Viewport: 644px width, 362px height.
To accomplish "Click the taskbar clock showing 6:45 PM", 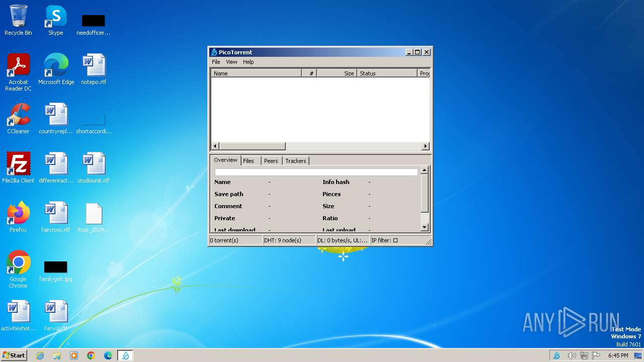I will pyautogui.click(x=618, y=355).
